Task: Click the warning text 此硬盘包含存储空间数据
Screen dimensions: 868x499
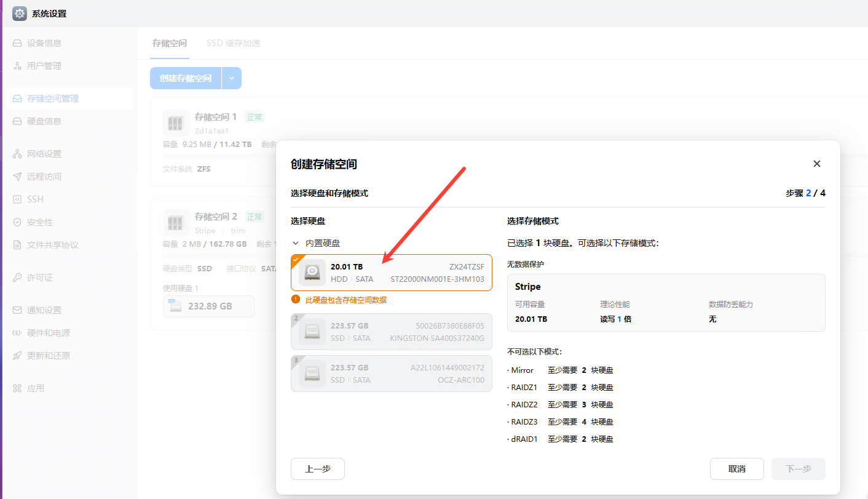Action: tap(346, 300)
